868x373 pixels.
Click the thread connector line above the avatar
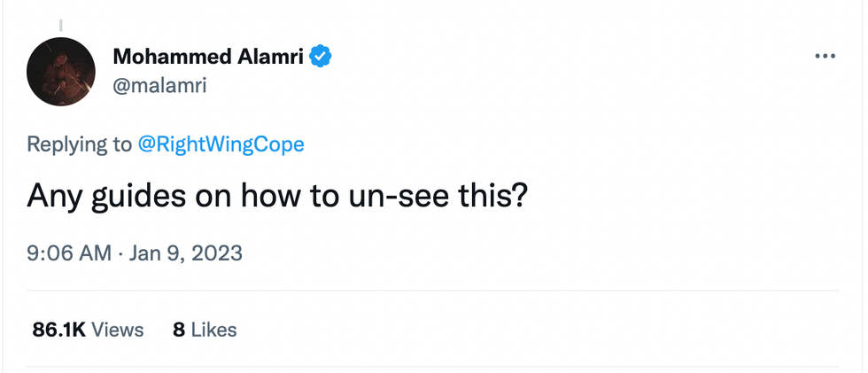point(61,27)
